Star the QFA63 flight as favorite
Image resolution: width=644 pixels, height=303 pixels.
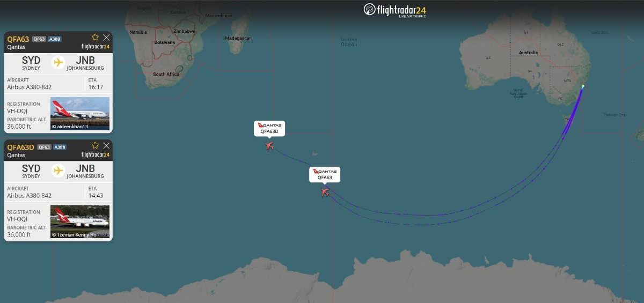95,38
